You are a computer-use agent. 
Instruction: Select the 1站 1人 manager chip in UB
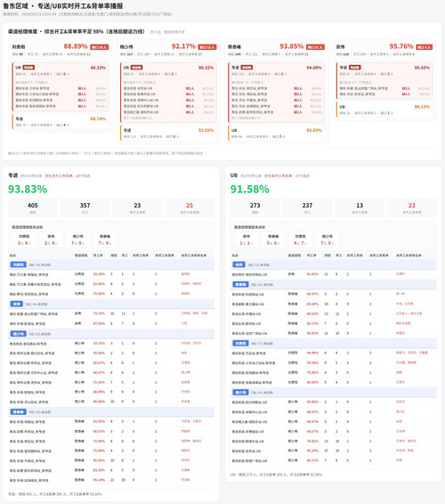click(247, 240)
